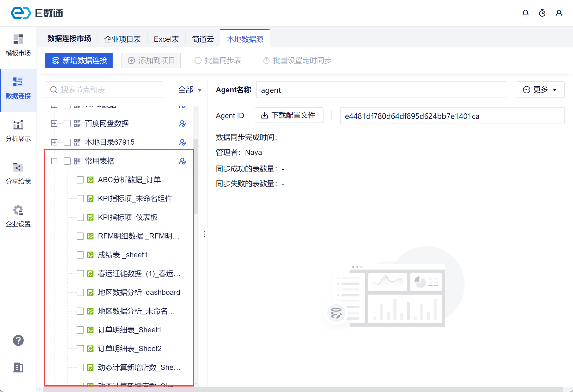Collapse the 常用表格 tree node

point(54,161)
